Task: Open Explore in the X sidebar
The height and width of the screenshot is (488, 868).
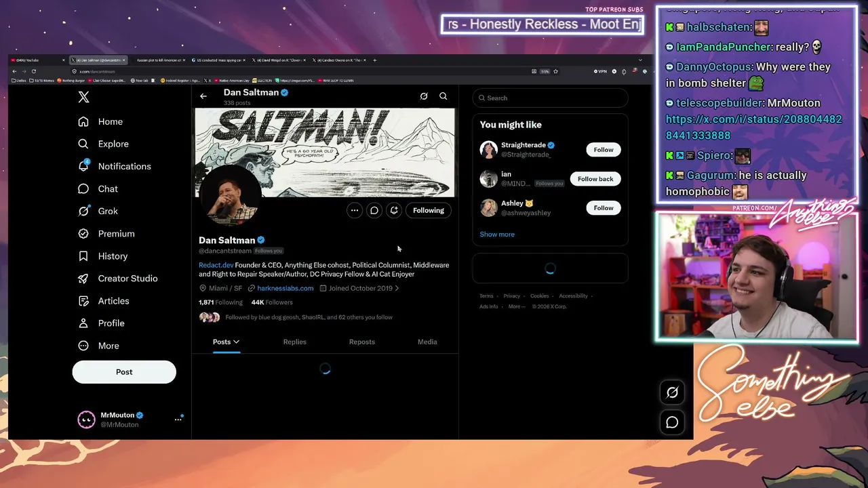Action: [103, 144]
